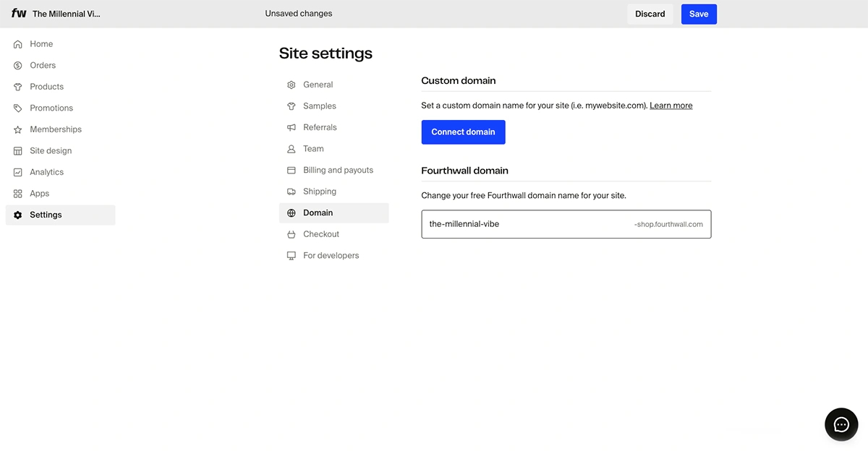Click the Memberships star icon
The image size is (868, 451).
pos(18,129)
